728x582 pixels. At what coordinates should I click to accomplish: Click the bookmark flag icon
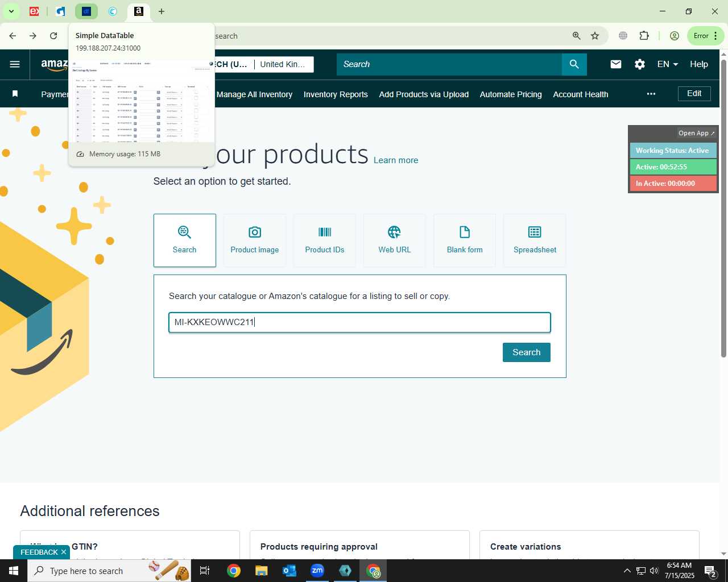pyautogui.click(x=15, y=94)
